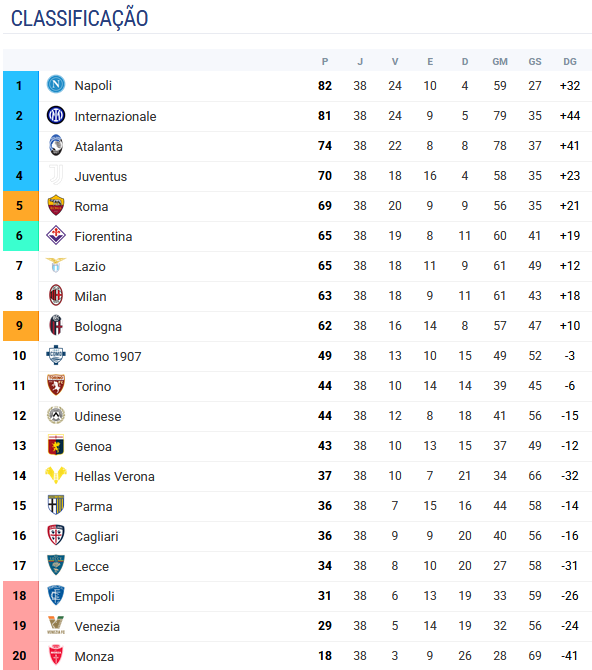The height and width of the screenshot is (670, 592).
Task: Click the GM goals scored header
Action: (500, 62)
